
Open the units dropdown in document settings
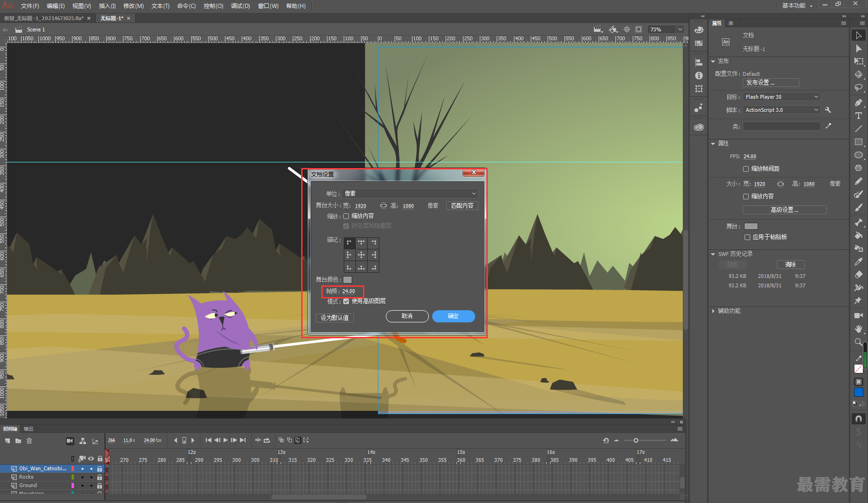[410, 193]
